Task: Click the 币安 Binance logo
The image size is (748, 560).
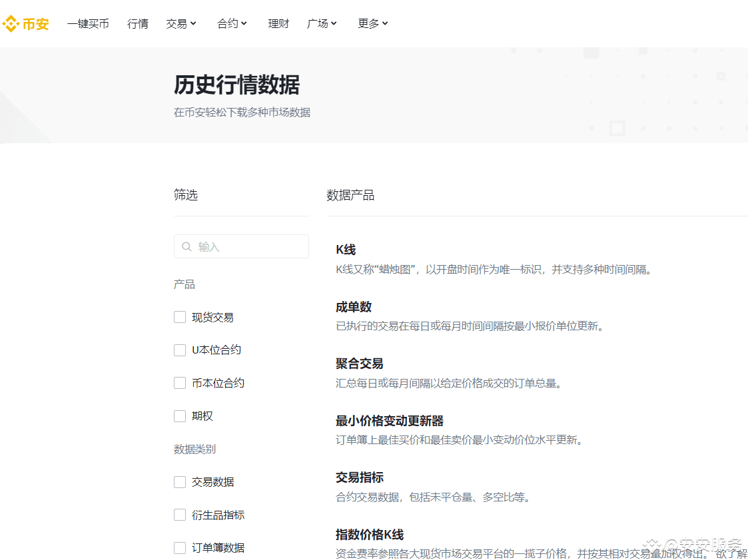Action: (x=26, y=23)
